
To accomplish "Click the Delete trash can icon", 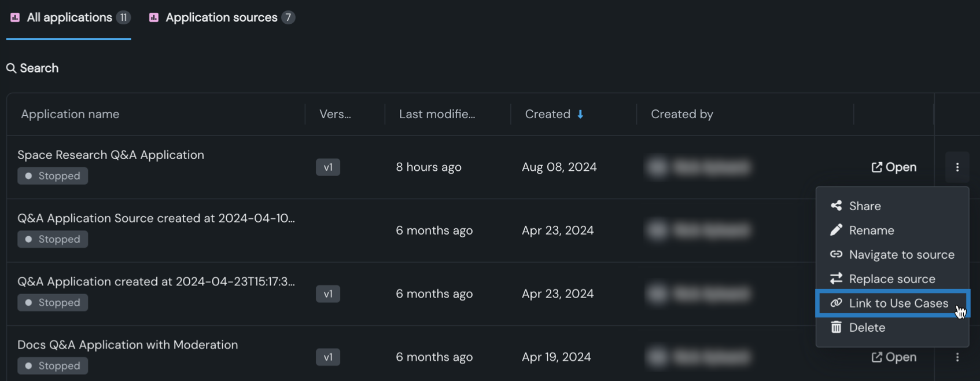I will tap(836, 327).
